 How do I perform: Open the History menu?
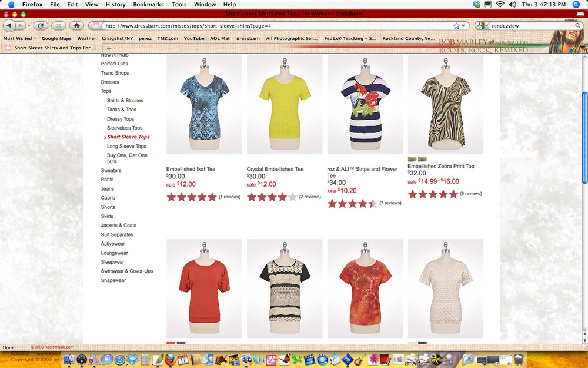tap(115, 5)
